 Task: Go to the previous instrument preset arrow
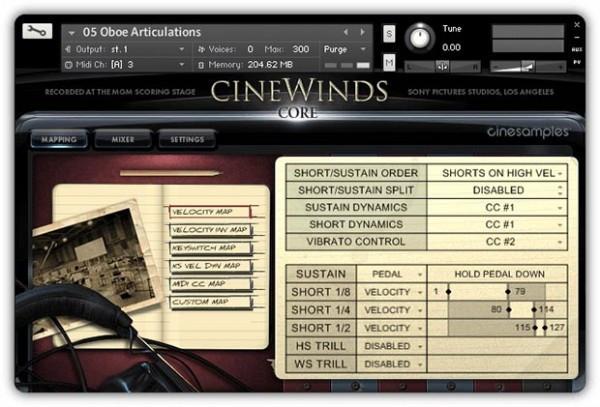coord(346,32)
